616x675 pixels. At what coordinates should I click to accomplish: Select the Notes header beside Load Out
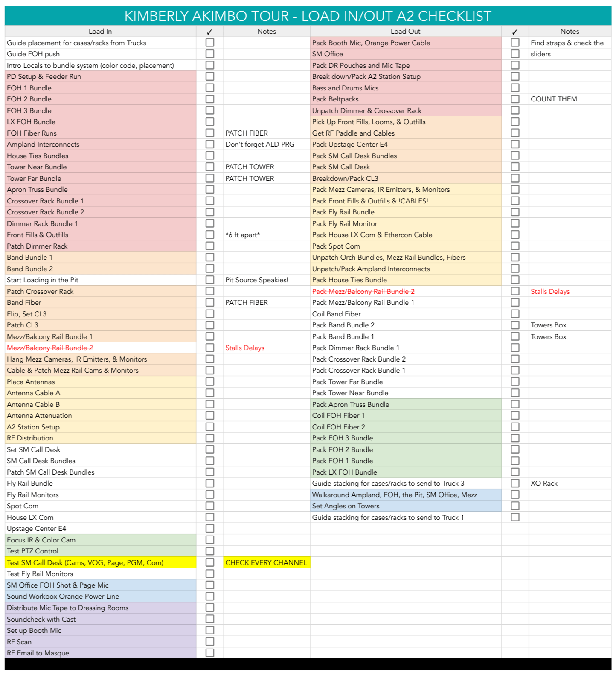pyautogui.click(x=570, y=31)
